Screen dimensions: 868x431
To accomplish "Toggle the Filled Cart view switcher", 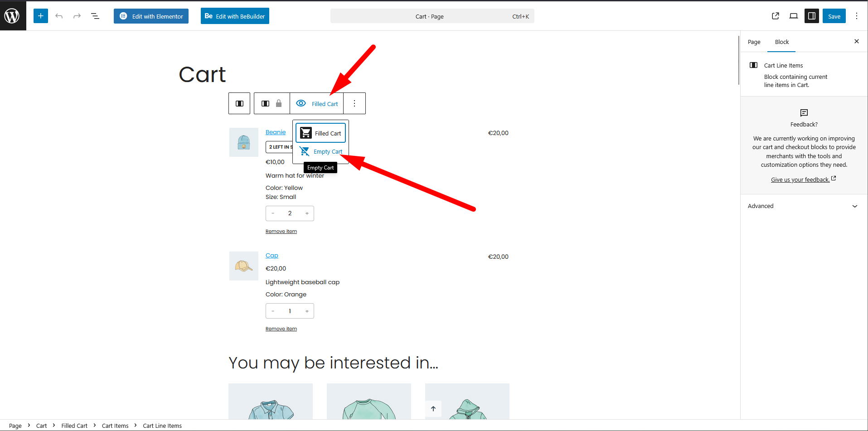I will [317, 104].
